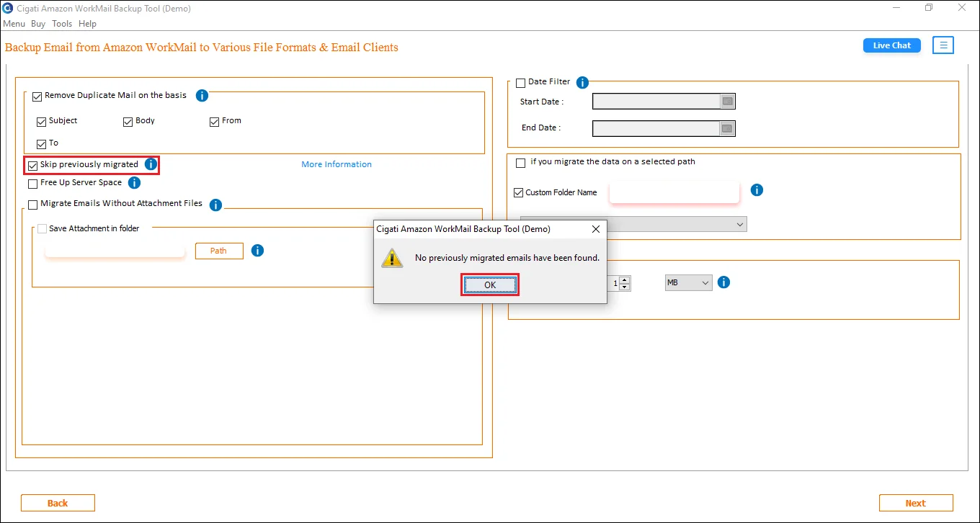Close the warning dialog with X
Viewport: 980px width, 523px height.
(596, 229)
